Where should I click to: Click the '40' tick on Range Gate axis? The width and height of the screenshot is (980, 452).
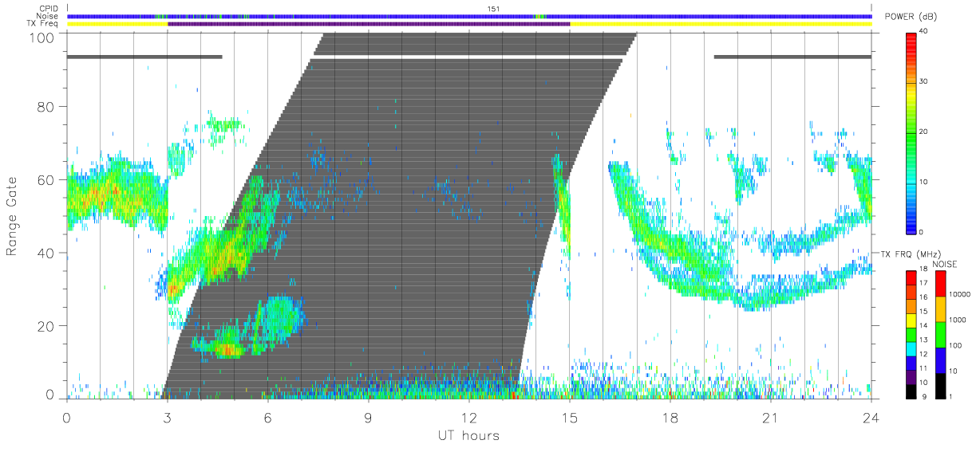46,254
